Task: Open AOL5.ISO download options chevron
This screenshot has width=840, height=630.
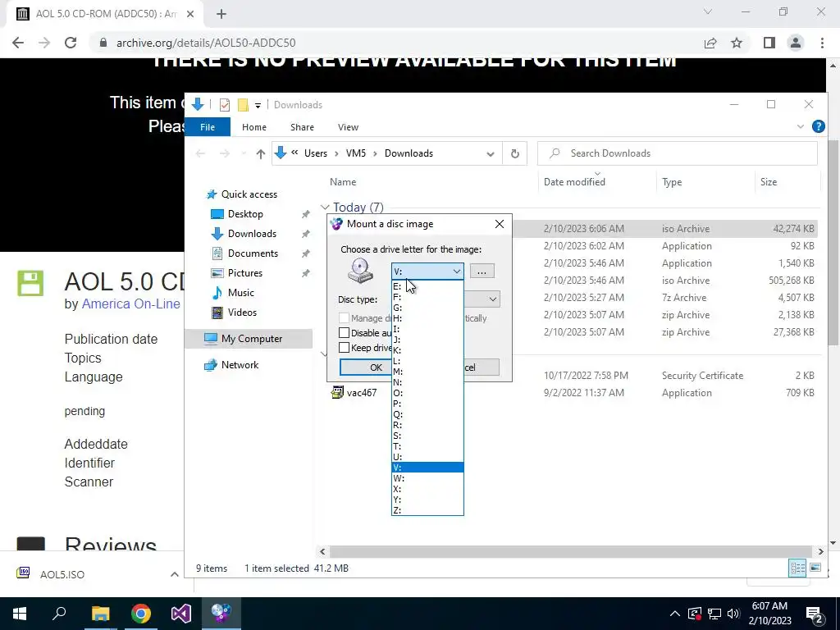Action: [174, 574]
